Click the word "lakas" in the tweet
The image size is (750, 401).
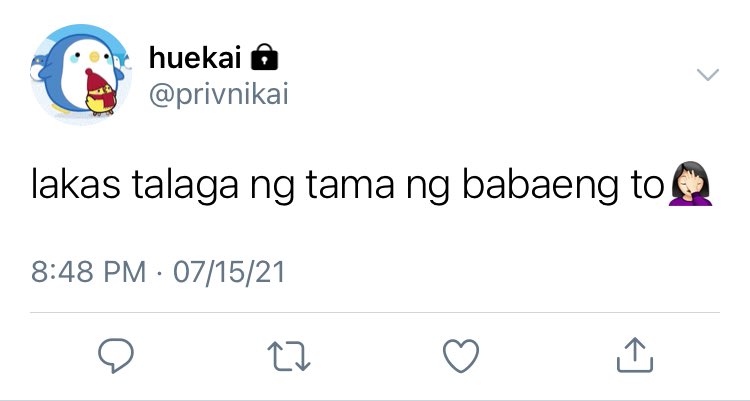click(x=76, y=184)
